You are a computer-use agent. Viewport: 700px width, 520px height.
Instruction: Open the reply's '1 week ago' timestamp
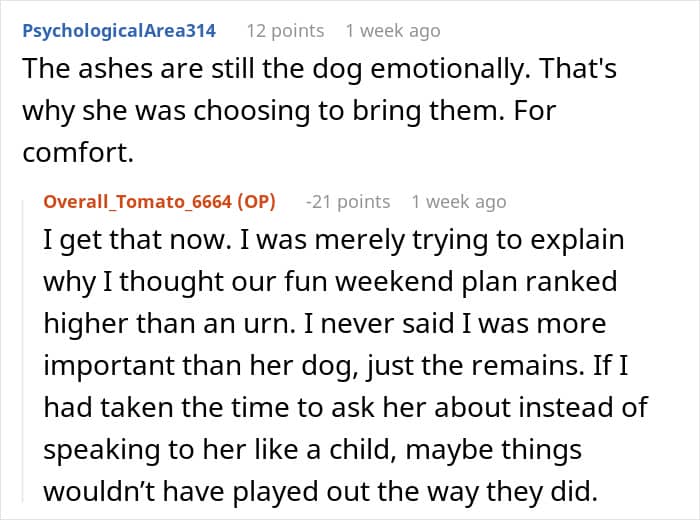pyautogui.click(x=459, y=202)
